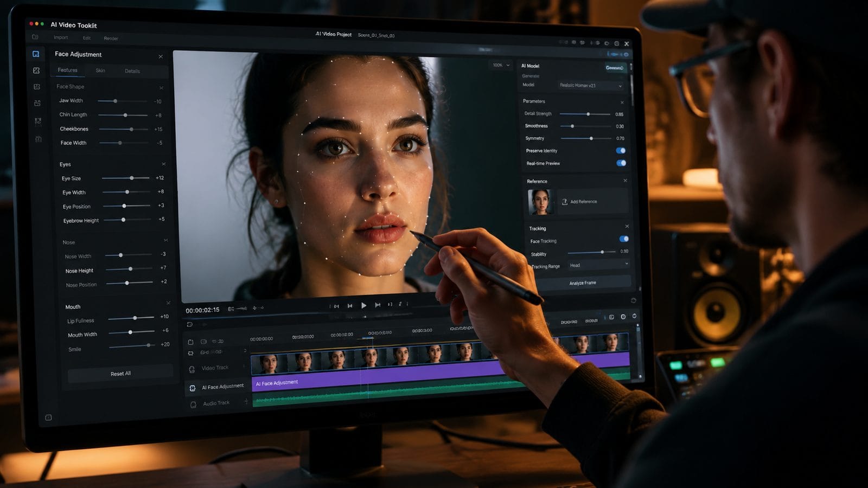Collapse the Reference section
868x488 pixels.
tap(625, 181)
